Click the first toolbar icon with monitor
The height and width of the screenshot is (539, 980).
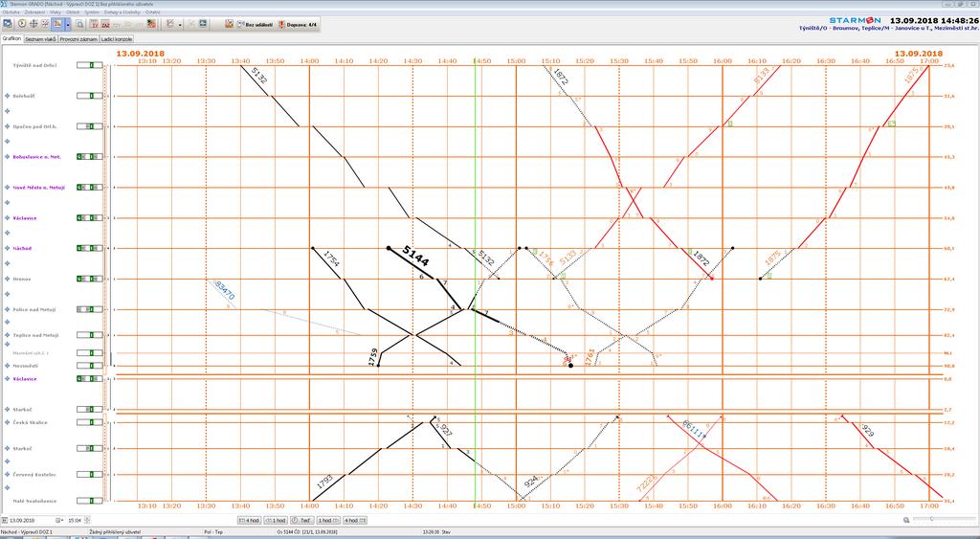click(8, 24)
